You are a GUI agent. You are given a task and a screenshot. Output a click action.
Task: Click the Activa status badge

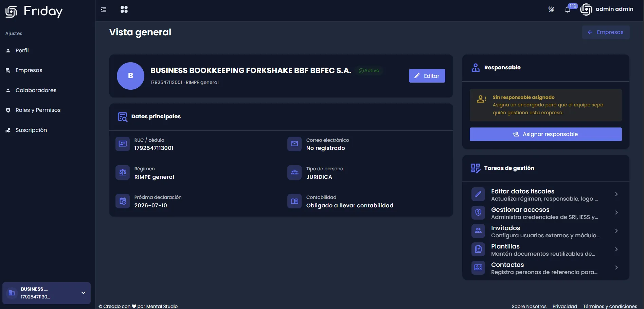369,71
